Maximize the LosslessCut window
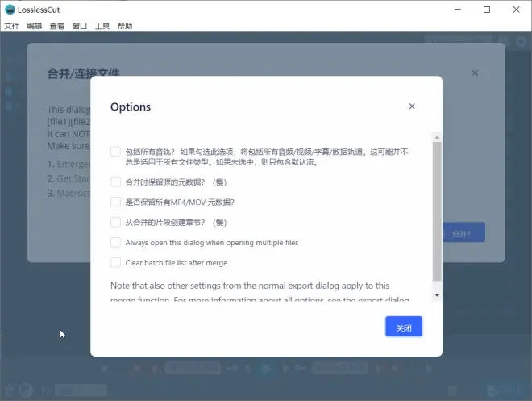Screen dimensions: 532x401 (x=487, y=10)
